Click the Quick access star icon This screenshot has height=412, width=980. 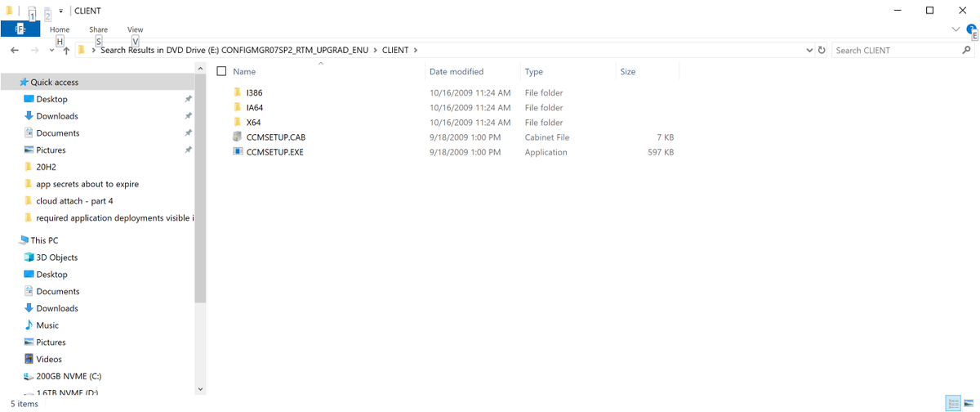tap(24, 82)
